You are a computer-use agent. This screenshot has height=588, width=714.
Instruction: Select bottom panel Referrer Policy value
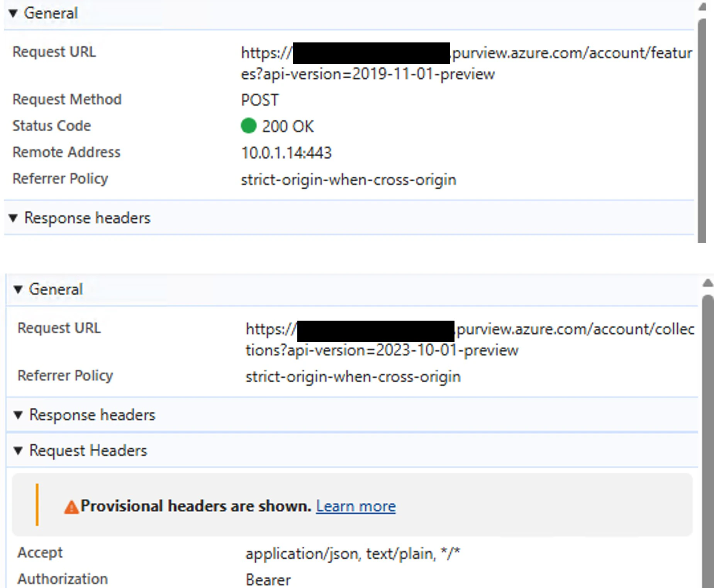coord(353,377)
